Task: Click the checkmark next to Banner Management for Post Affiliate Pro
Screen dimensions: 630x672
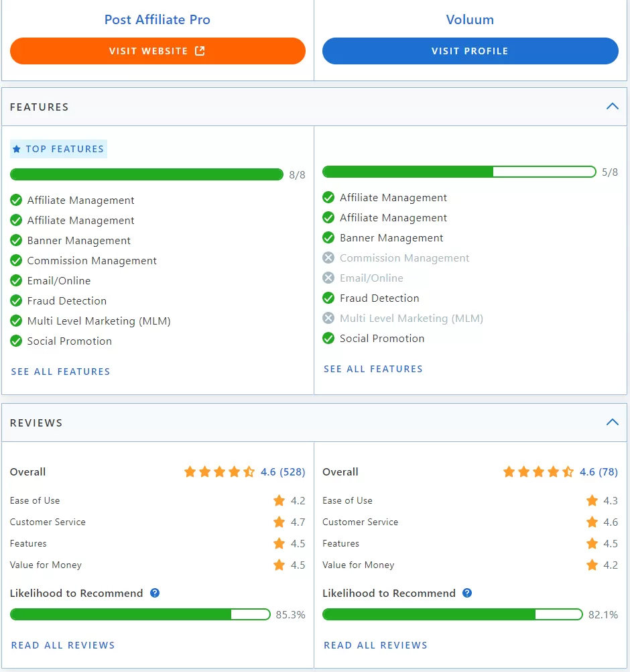Action: pyautogui.click(x=17, y=240)
